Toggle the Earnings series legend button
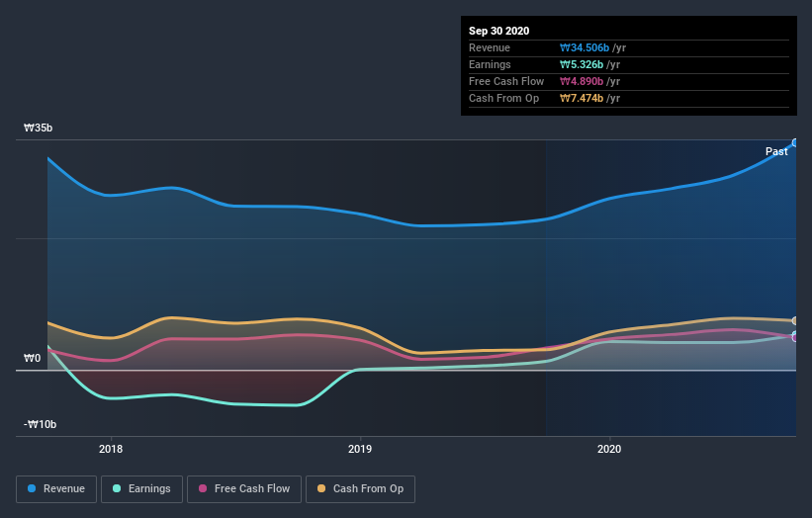This screenshot has height=518, width=812. (141, 489)
